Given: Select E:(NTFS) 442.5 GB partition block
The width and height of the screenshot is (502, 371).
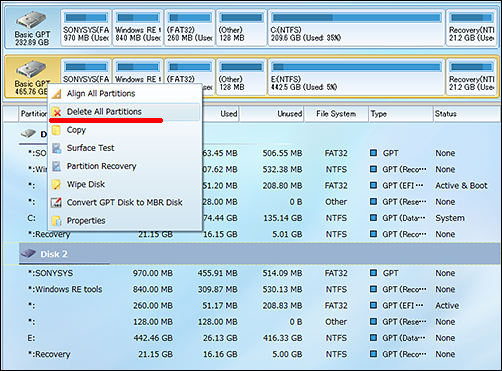Looking at the screenshot, I should pyautogui.click(x=356, y=77).
